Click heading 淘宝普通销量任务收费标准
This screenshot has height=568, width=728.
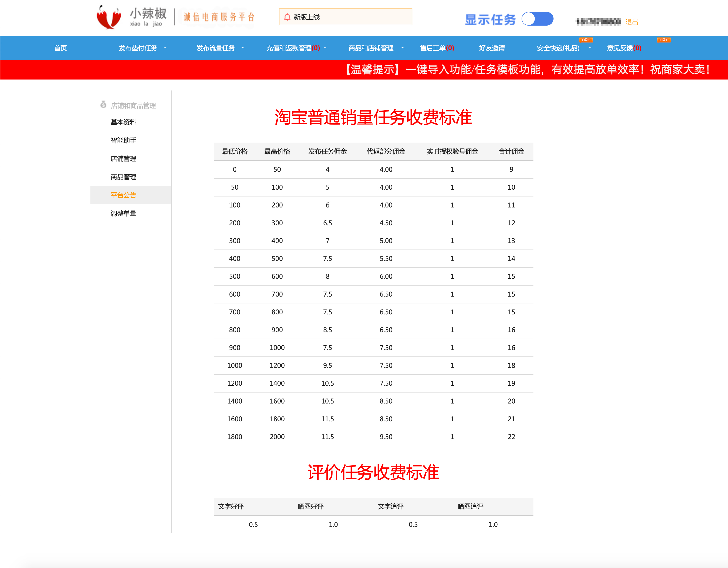click(x=373, y=117)
